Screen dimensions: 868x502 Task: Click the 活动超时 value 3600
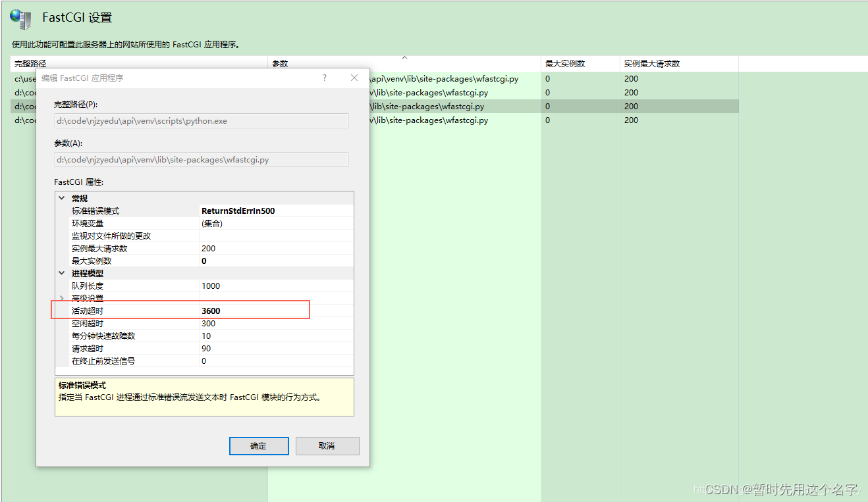point(211,311)
